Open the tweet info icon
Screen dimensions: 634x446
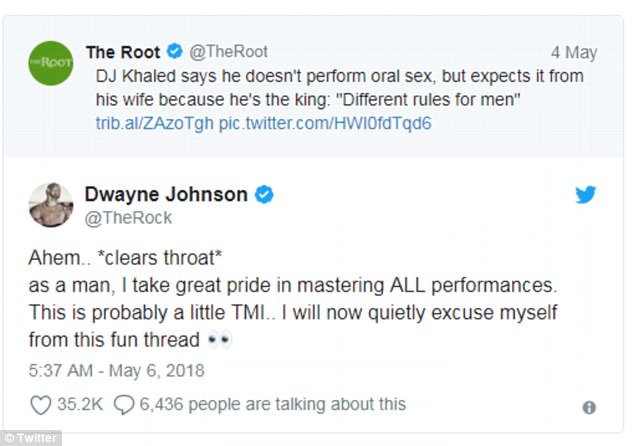589,407
